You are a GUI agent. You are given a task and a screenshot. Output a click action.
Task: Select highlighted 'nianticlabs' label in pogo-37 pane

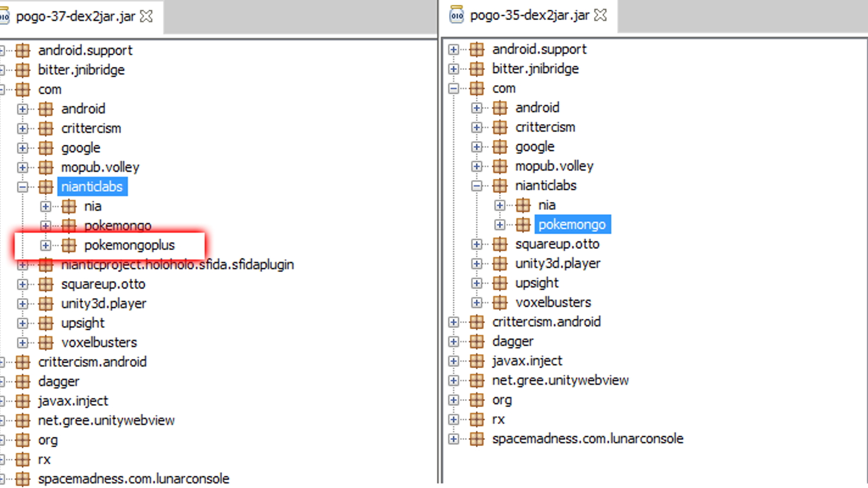(x=92, y=187)
